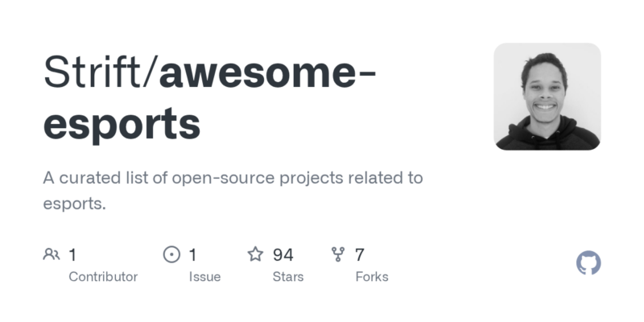Select the "Contributor" label
Screen dimensions: 644x322
pos(103,277)
